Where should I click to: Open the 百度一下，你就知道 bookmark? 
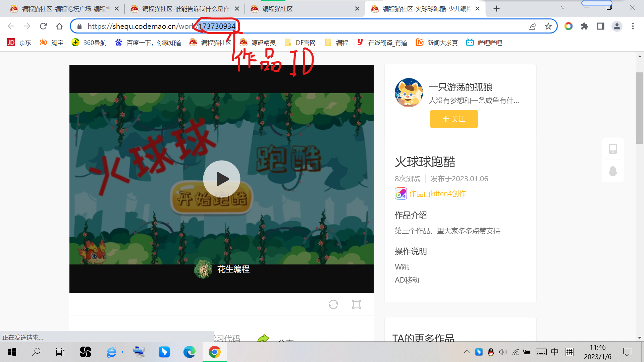pyautogui.click(x=148, y=43)
